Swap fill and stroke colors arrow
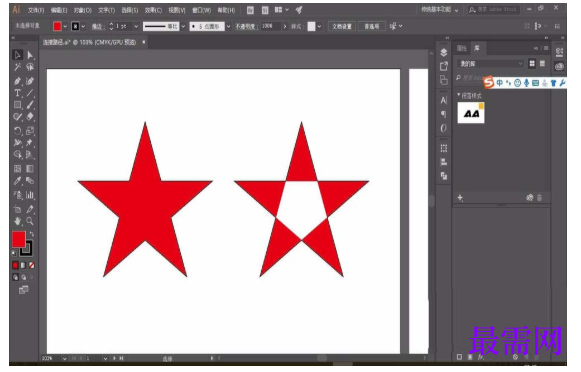Screen dimensions: 581x372 [x=32, y=234]
